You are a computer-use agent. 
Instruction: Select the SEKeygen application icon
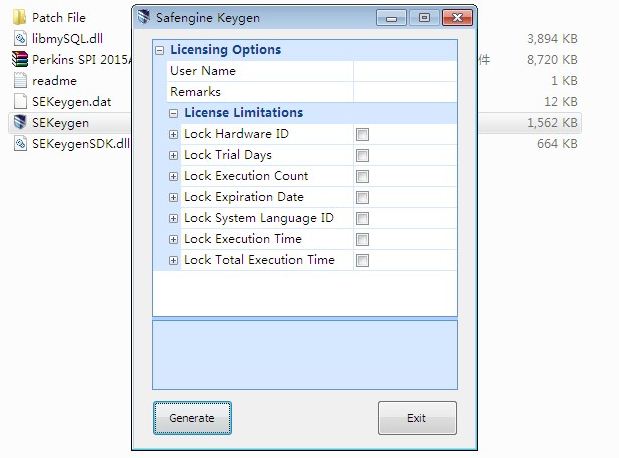click(19, 123)
